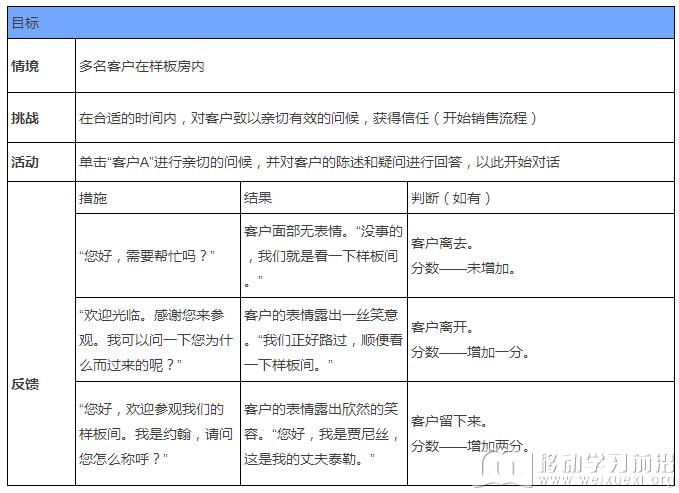This screenshot has height=493, width=679.
Task: Click the text "客户离去。"
Action: (x=442, y=243)
